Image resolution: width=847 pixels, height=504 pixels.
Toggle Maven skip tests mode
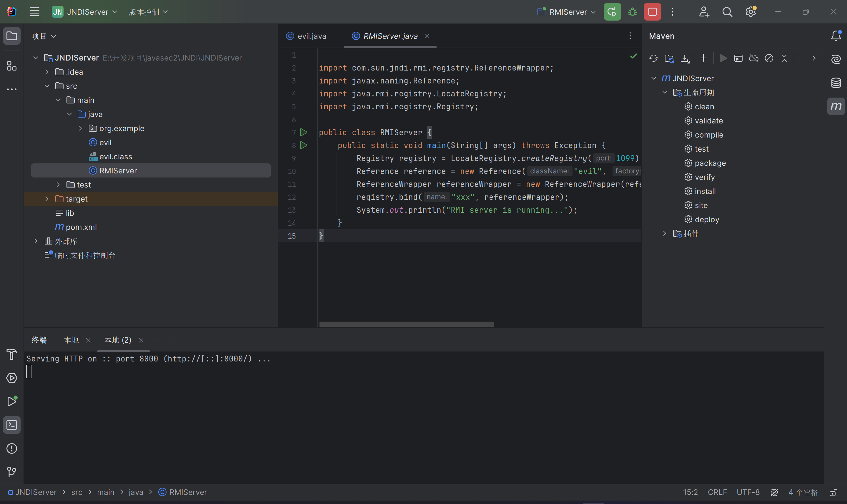tap(769, 58)
